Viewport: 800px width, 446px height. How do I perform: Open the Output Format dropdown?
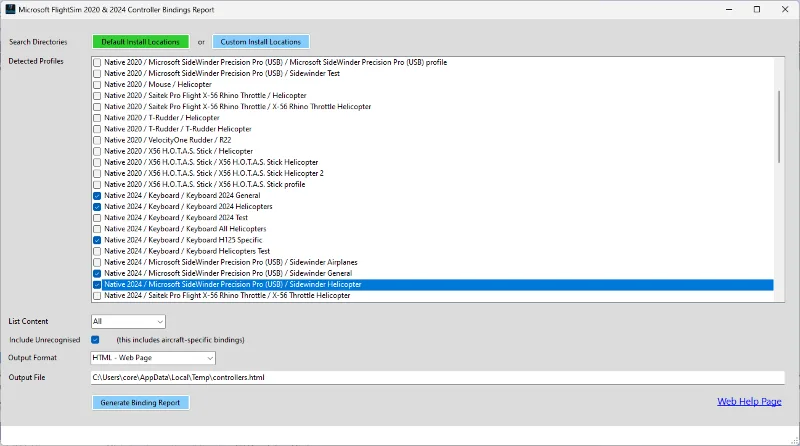(x=153, y=358)
